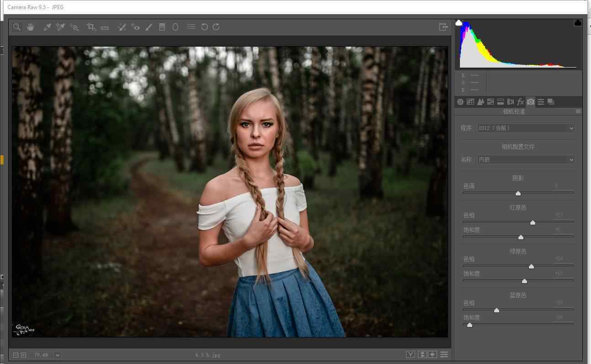This screenshot has height=364, width=591.
Task: Focus the 阴影 色调 value field
Action: (x=563, y=186)
